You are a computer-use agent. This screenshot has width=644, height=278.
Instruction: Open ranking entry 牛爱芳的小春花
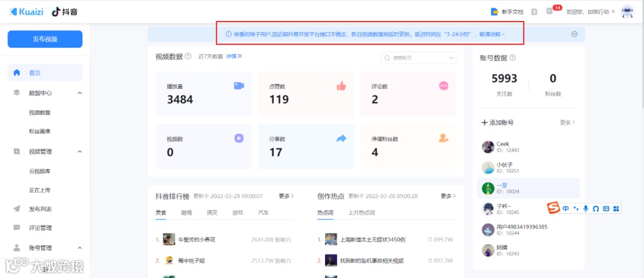click(196, 239)
